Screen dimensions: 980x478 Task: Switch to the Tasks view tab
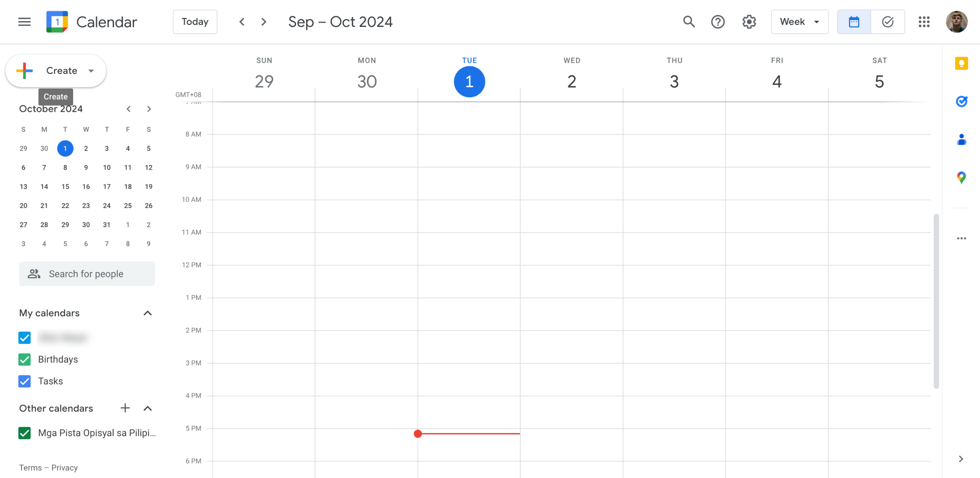[887, 22]
